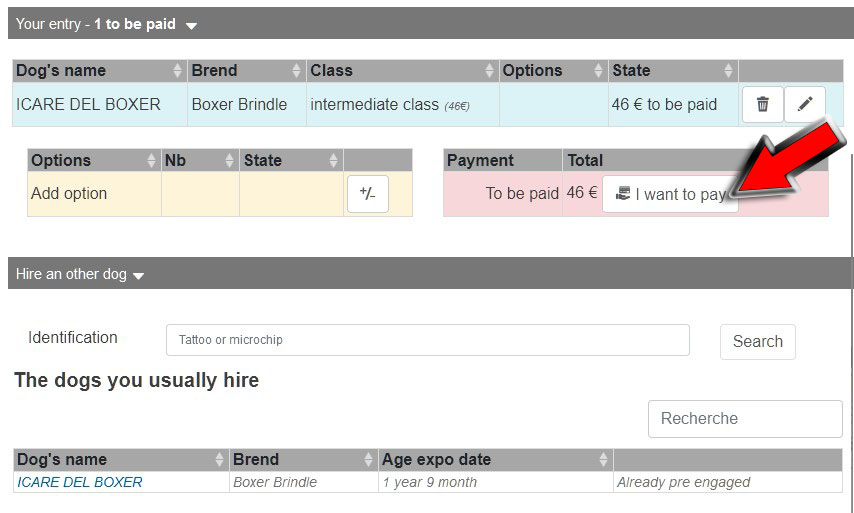Click the plus/minus add option button
854x513 pixels.
(x=368, y=193)
